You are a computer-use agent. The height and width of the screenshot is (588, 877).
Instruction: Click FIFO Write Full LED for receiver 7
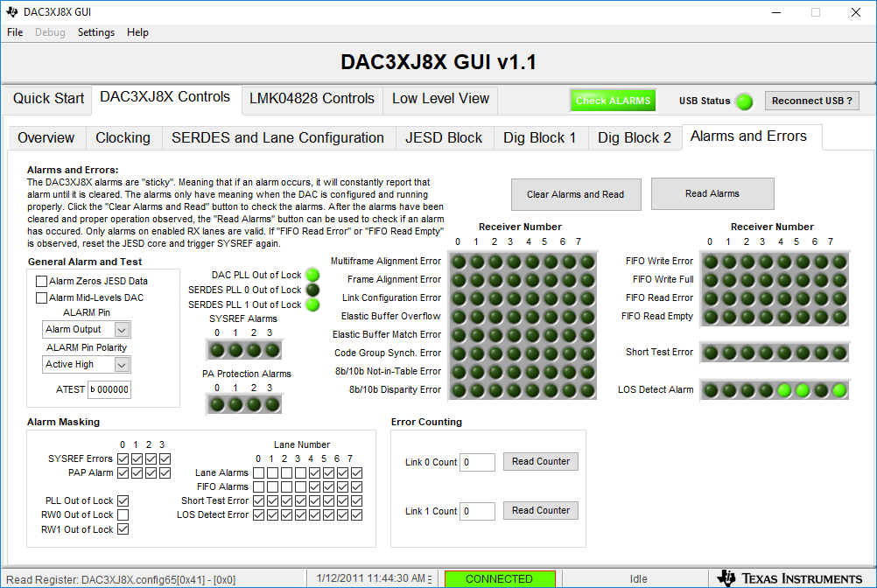pyautogui.click(x=839, y=280)
